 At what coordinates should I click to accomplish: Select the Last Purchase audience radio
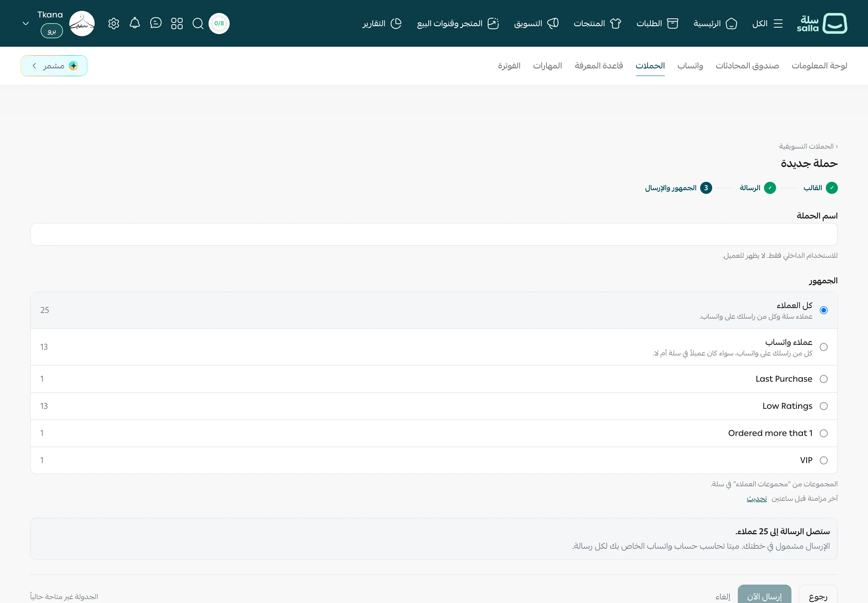824,379
